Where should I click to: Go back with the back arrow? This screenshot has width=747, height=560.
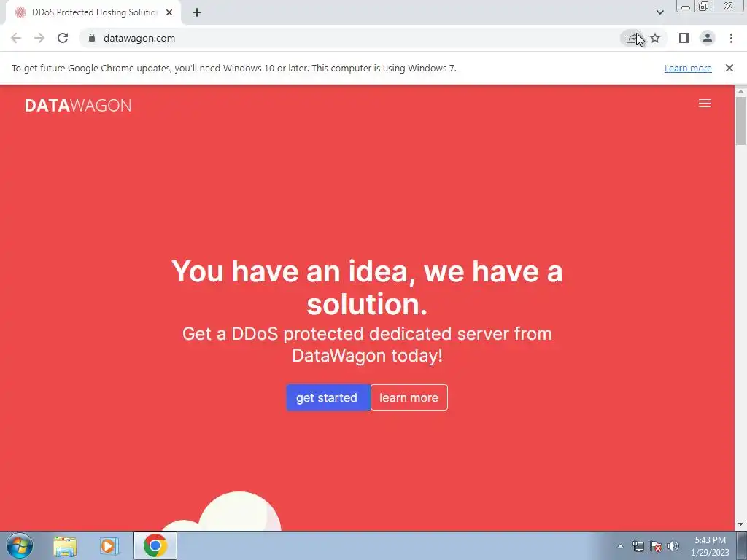pyautogui.click(x=16, y=38)
